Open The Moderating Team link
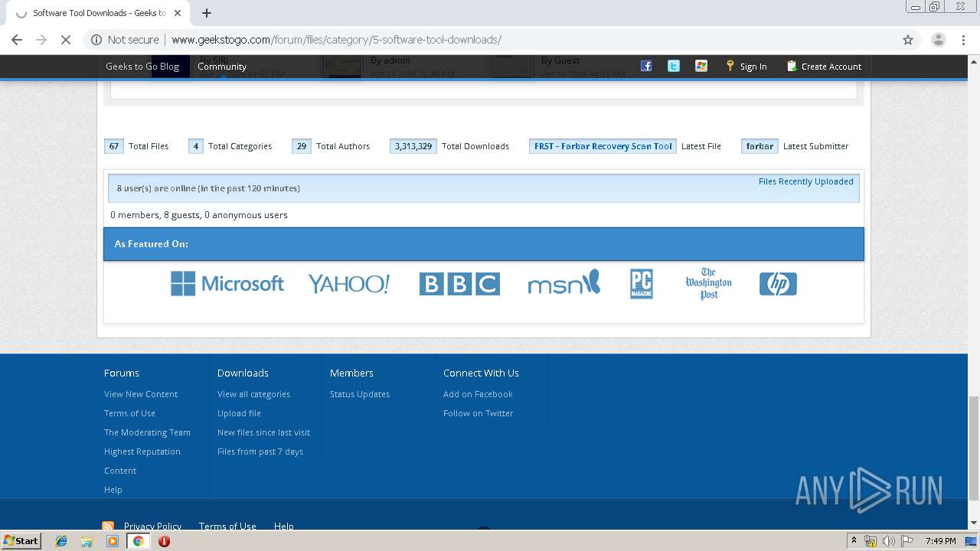This screenshot has width=980, height=551. coord(147,432)
